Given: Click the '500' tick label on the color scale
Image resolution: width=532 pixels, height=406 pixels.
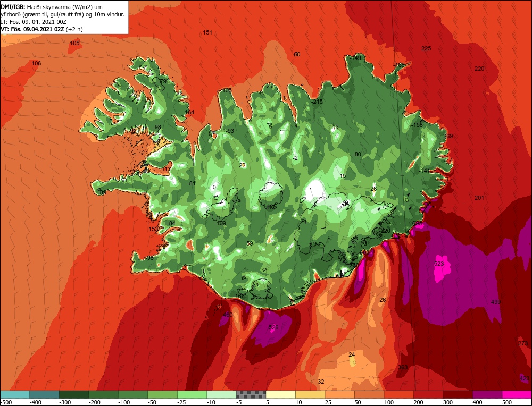Looking at the screenshot, I should tap(506, 402).
